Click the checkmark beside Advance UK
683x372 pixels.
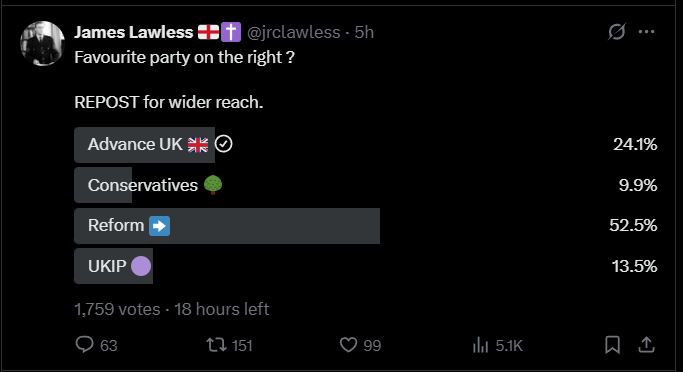224,144
